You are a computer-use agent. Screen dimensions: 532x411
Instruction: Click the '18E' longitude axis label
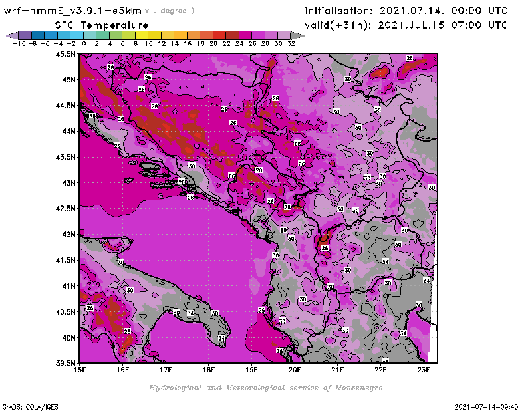tap(209, 370)
